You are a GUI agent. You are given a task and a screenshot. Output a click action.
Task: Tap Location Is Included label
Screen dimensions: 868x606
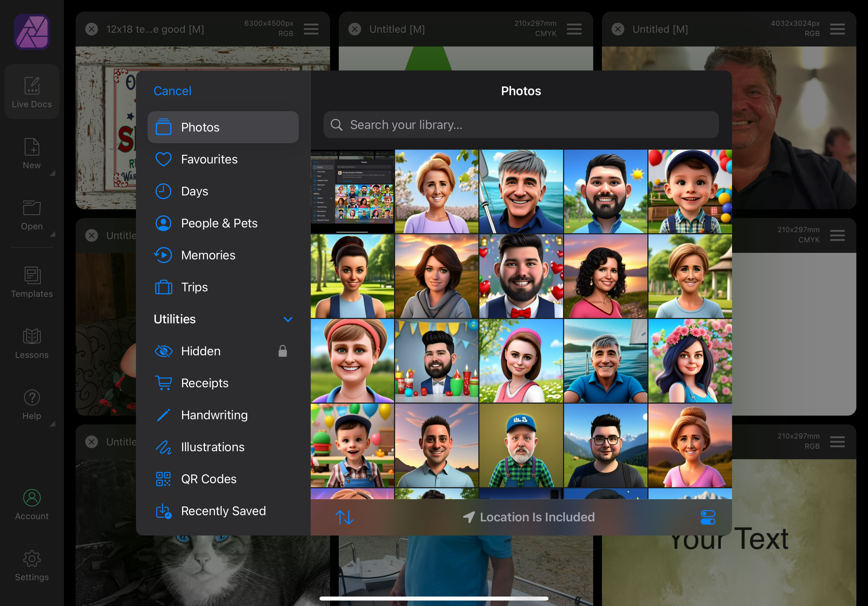pyautogui.click(x=537, y=517)
